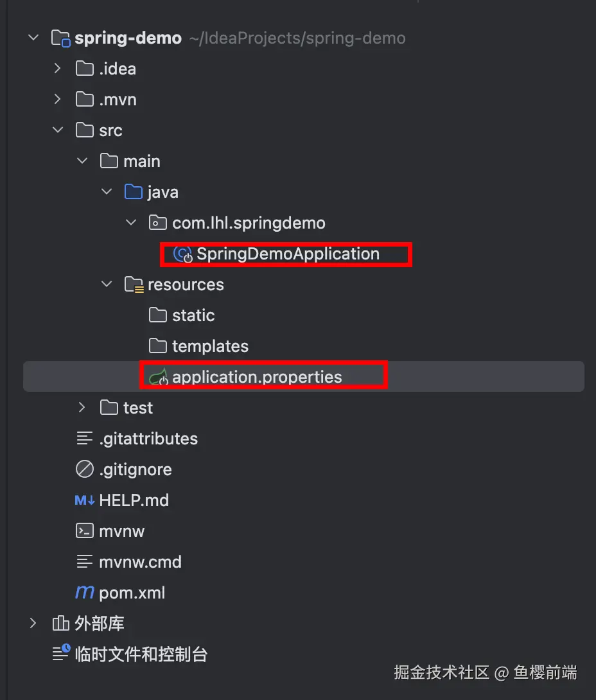The width and height of the screenshot is (596, 700).
Task: Select the static folder
Action: click(x=193, y=315)
